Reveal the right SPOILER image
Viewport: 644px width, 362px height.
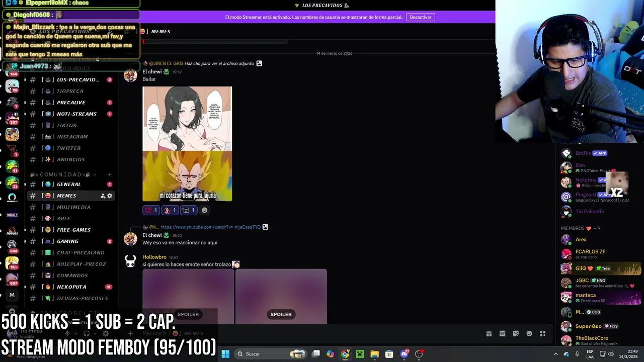tap(281, 297)
